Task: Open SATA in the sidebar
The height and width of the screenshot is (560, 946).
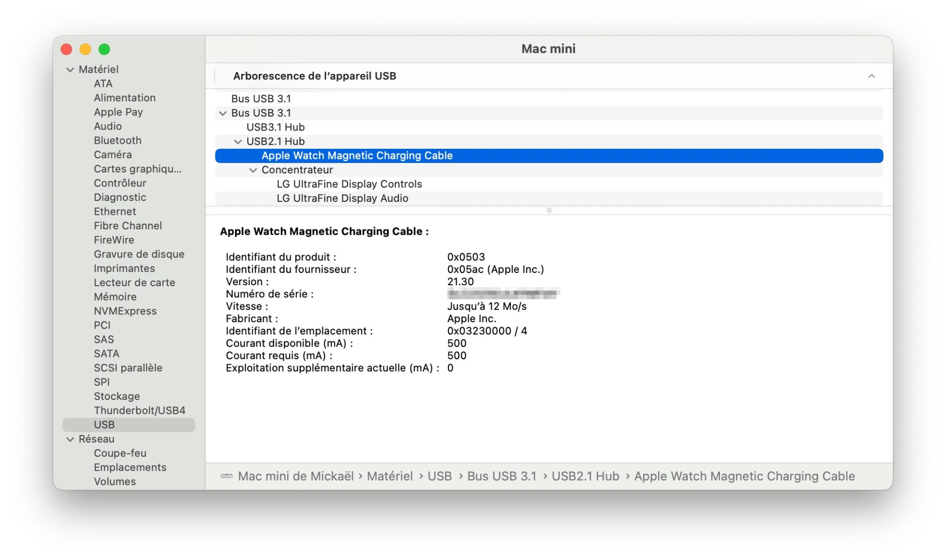Action: pyautogui.click(x=106, y=354)
